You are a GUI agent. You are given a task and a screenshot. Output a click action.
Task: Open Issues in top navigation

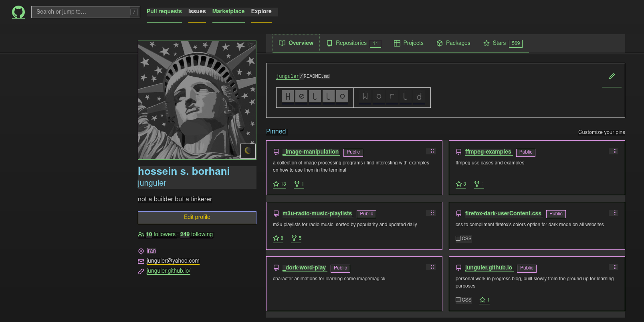197,11
